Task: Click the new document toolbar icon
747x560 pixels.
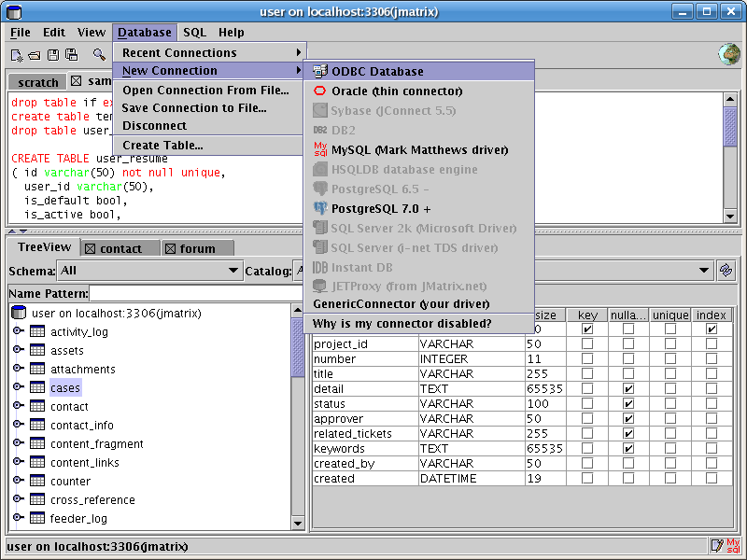Action: (x=17, y=55)
